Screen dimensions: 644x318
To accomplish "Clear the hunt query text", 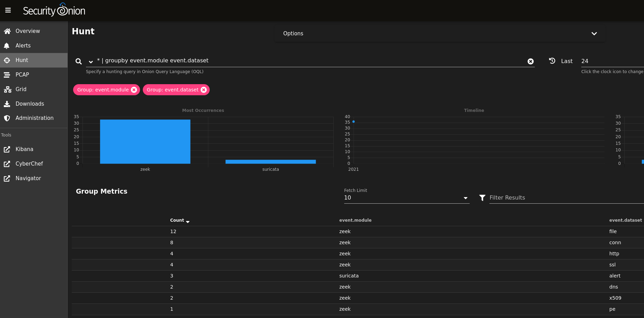I will (x=531, y=61).
